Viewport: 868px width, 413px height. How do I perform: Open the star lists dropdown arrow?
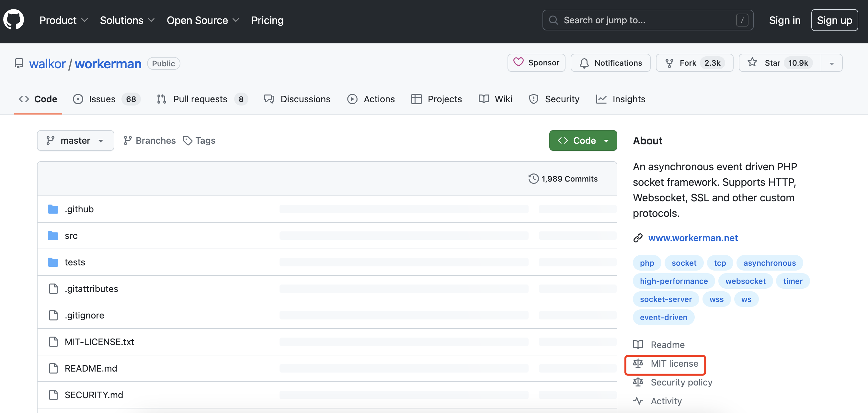click(x=831, y=63)
